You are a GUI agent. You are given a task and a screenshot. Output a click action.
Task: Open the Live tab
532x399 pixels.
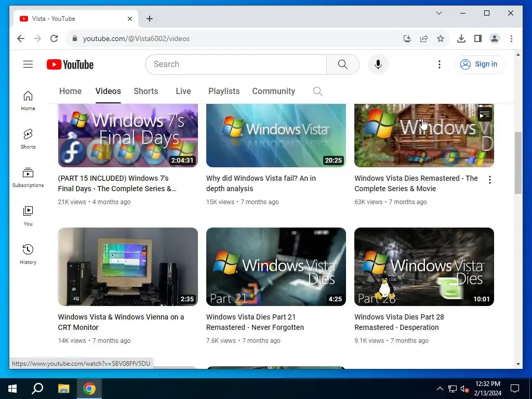pyautogui.click(x=183, y=91)
